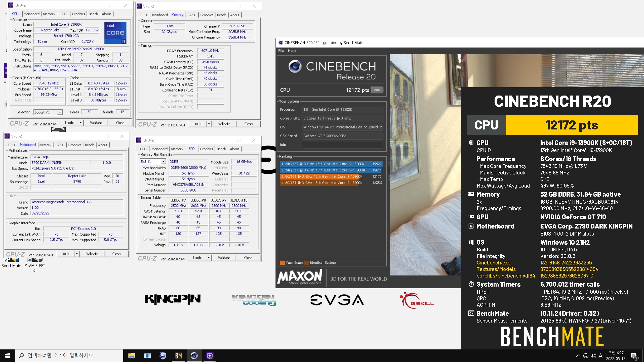Open File Explorer from the taskbar
The image size is (644, 362).
point(132,355)
